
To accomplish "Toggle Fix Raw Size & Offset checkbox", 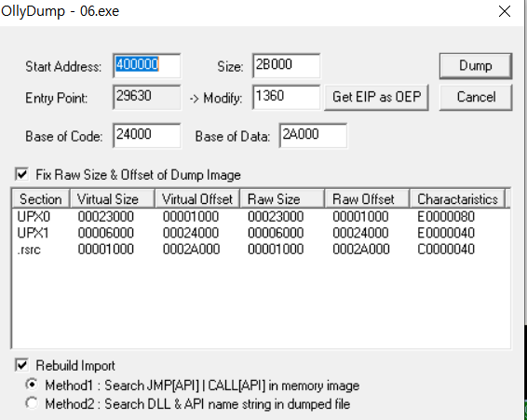I will (x=21, y=174).
